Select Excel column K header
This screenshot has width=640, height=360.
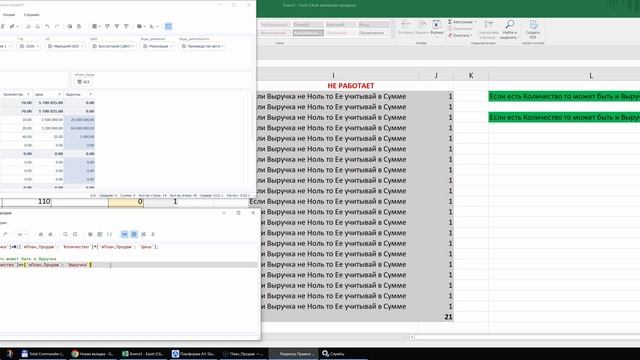(471, 76)
